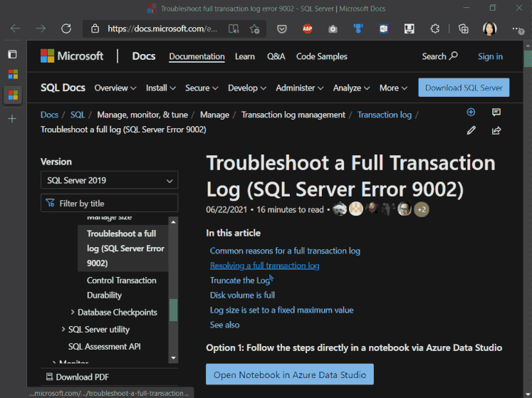The image size is (532, 398).
Task: Expand the More dropdown menu
Action: pyautogui.click(x=393, y=88)
